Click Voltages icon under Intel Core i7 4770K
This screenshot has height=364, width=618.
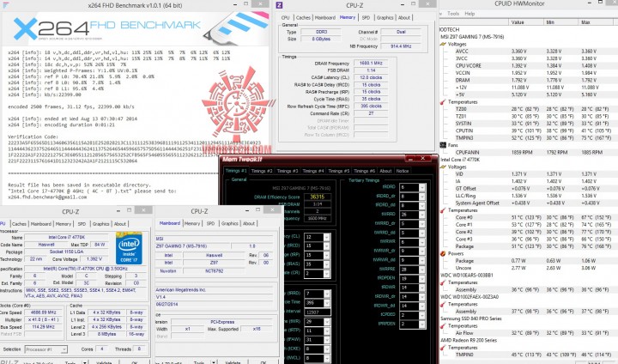click(444, 167)
